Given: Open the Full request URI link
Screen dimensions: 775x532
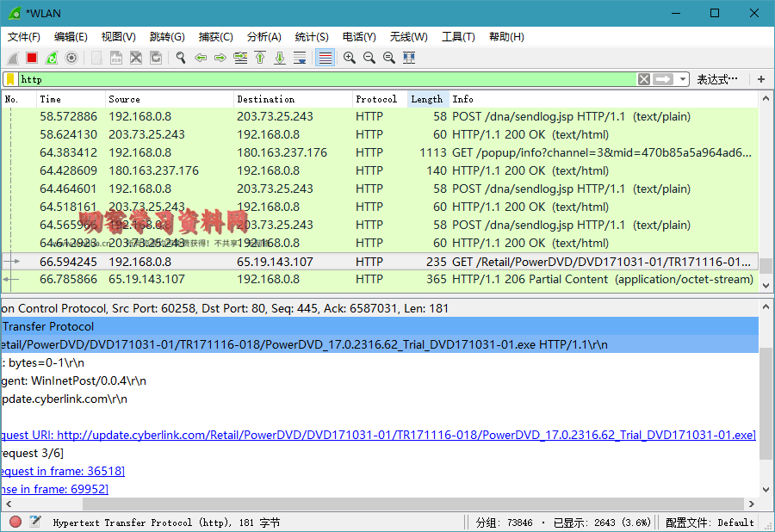Looking at the screenshot, I should [x=406, y=435].
